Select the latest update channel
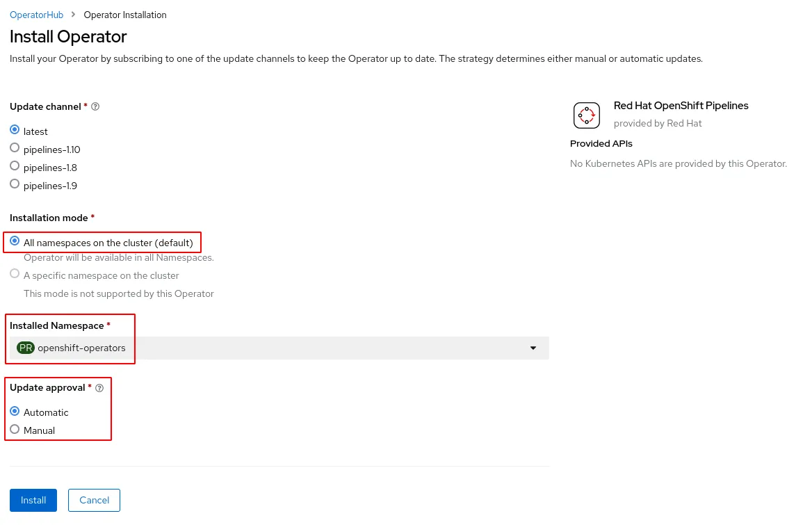The image size is (812, 525). [x=15, y=130]
